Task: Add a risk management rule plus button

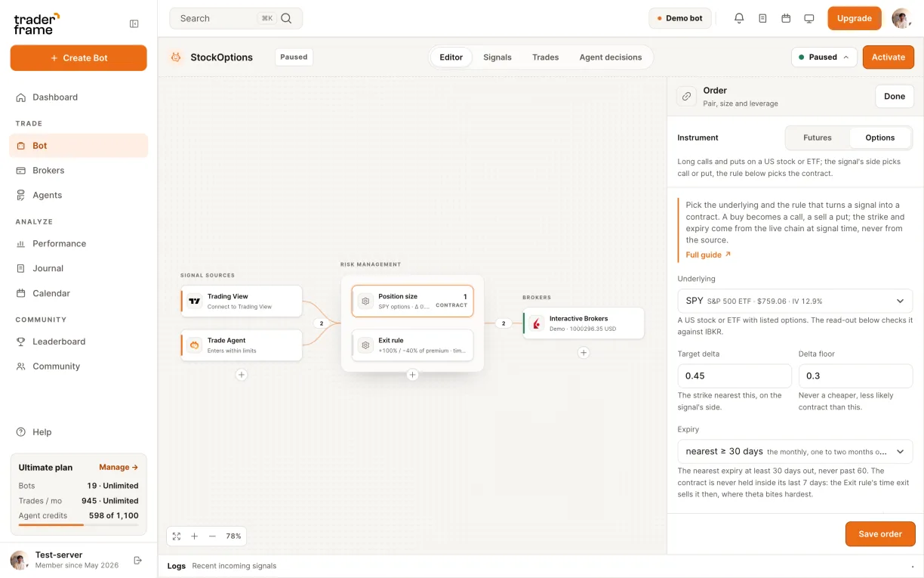Action: pyautogui.click(x=412, y=374)
